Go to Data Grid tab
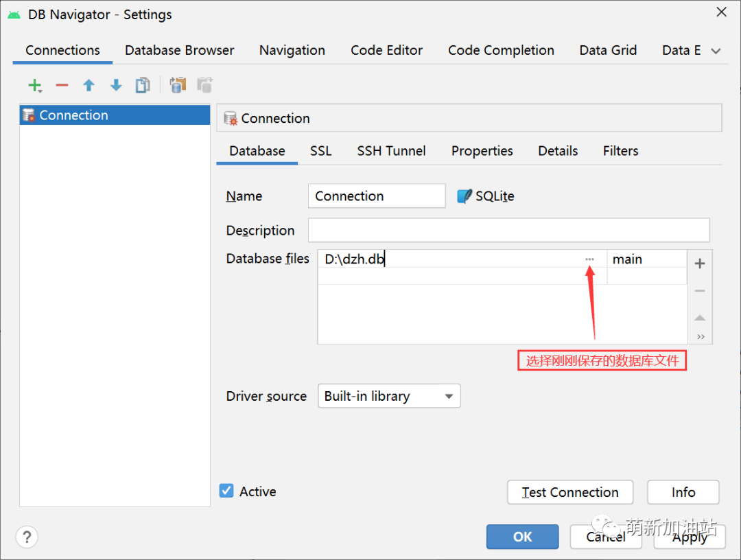Image resolution: width=741 pixels, height=560 pixels. click(x=608, y=50)
